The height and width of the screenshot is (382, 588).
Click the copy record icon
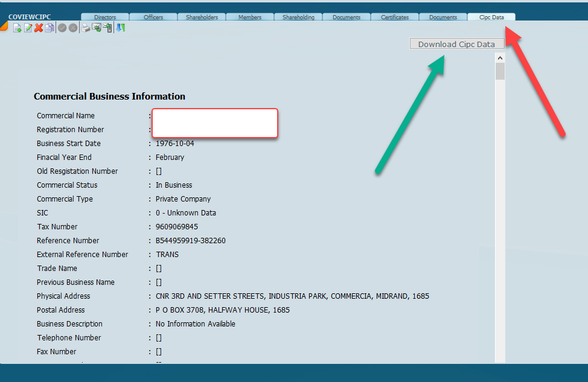coord(50,28)
